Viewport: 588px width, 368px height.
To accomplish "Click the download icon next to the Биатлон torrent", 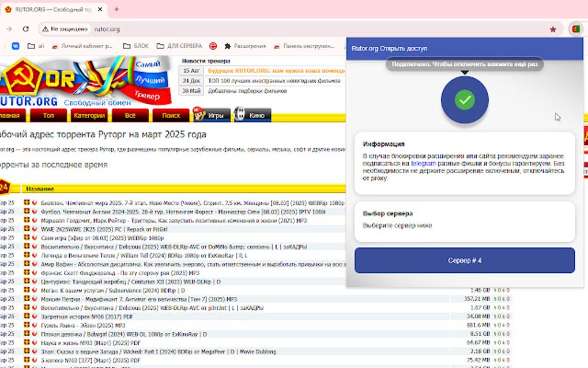I will (x=27, y=202).
